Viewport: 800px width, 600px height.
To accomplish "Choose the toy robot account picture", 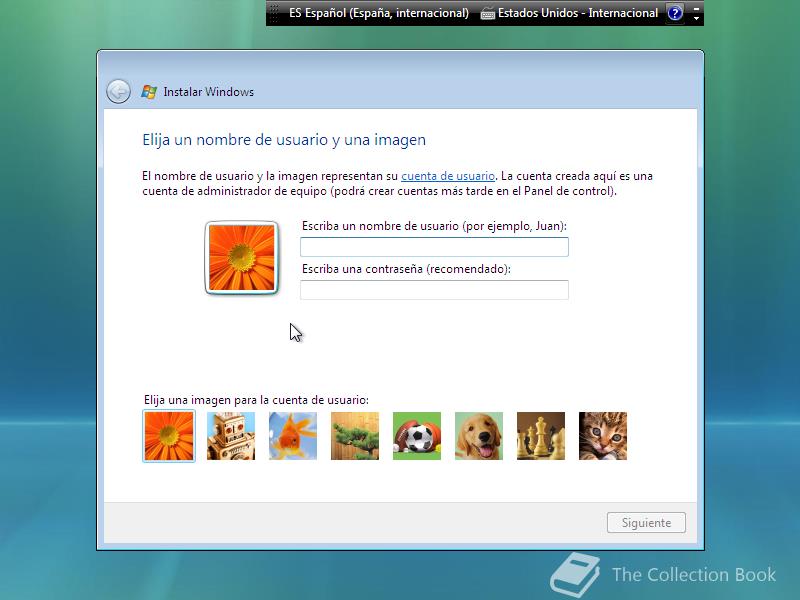I will [231, 436].
